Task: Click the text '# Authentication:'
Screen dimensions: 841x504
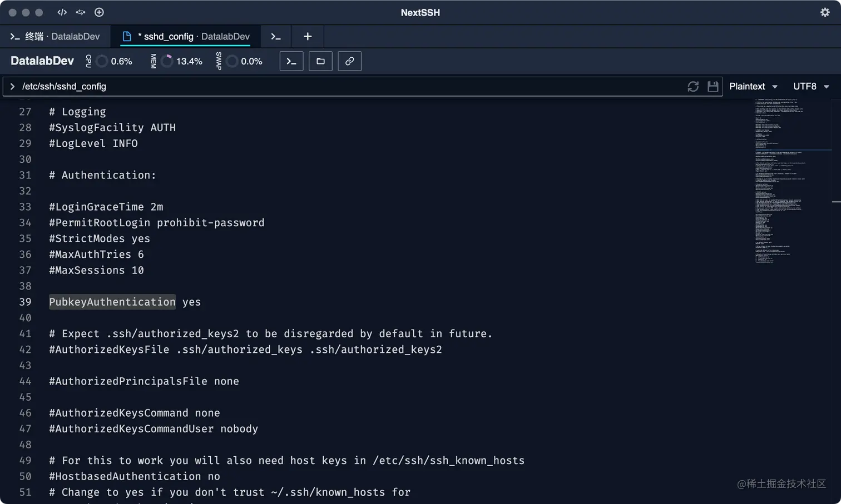Action: (x=103, y=175)
